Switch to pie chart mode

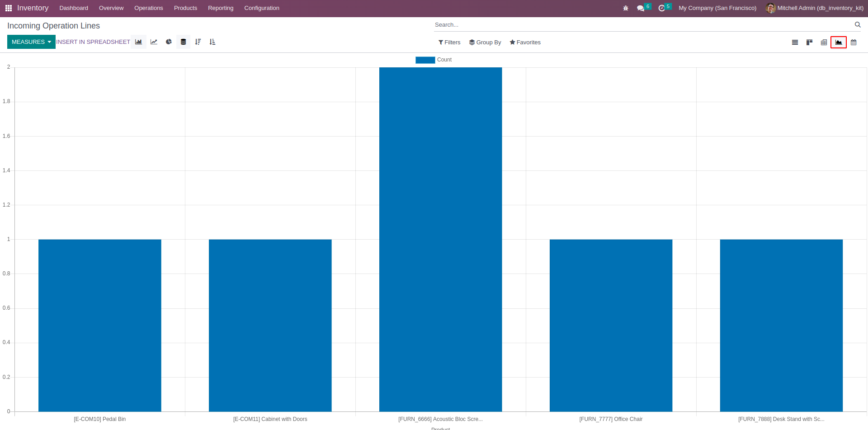[x=169, y=42]
